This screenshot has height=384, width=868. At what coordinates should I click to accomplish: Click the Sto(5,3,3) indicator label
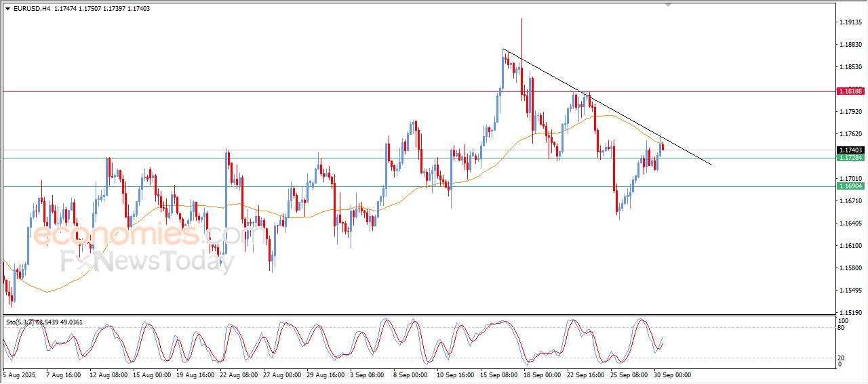tap(21, 322)
